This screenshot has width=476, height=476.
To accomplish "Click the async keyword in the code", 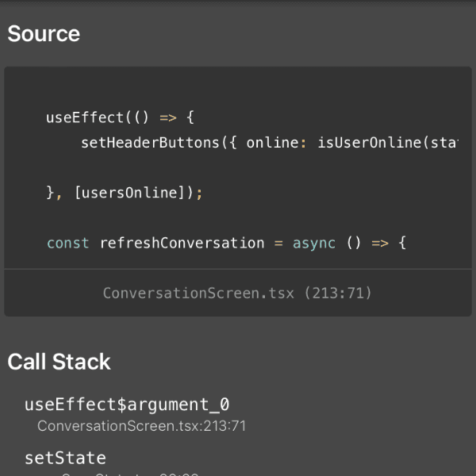I will (314, 243).
